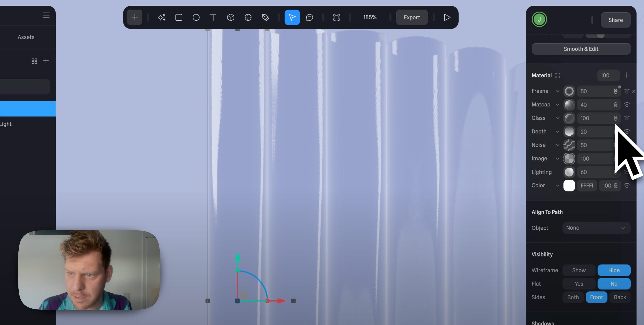Click the Export button

pyautogui.click(x=412, y=17)
